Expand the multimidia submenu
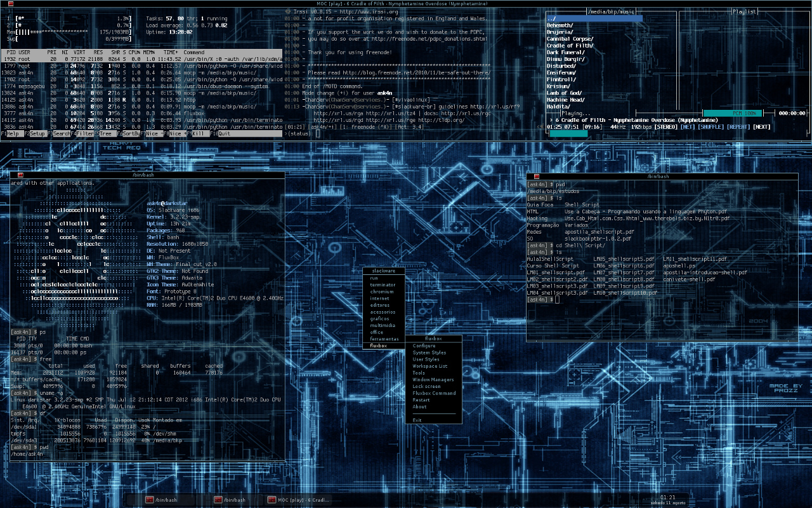 (383, 325)
